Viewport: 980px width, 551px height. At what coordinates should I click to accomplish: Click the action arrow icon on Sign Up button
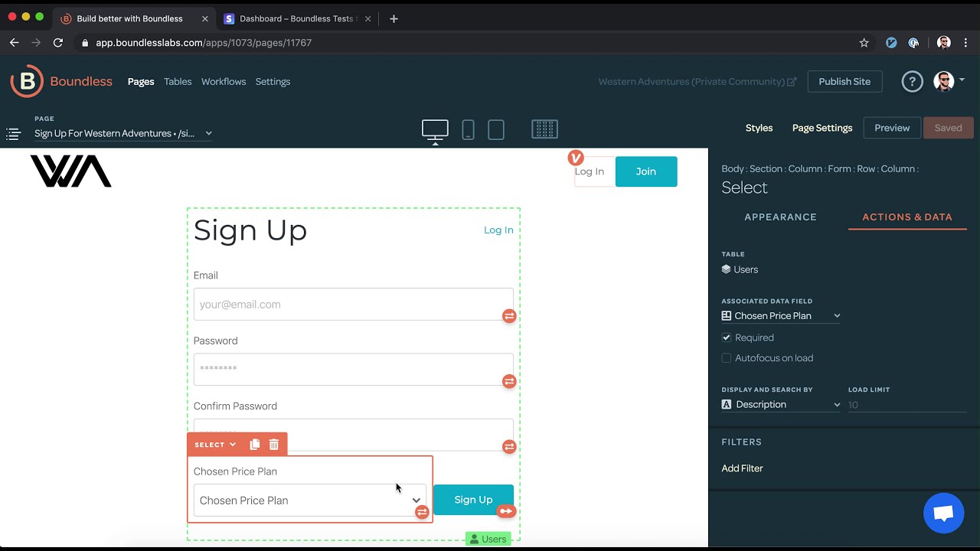click(506, 511)
